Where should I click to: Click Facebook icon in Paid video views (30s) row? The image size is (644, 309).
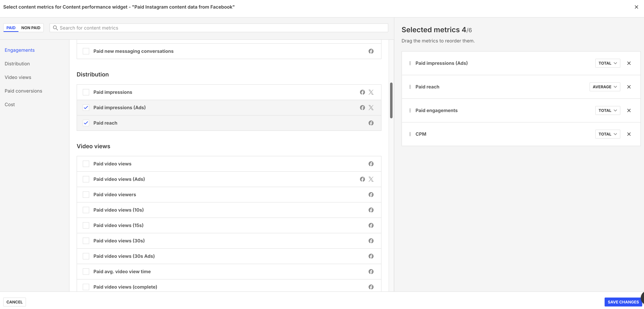[x=371, y=241]
